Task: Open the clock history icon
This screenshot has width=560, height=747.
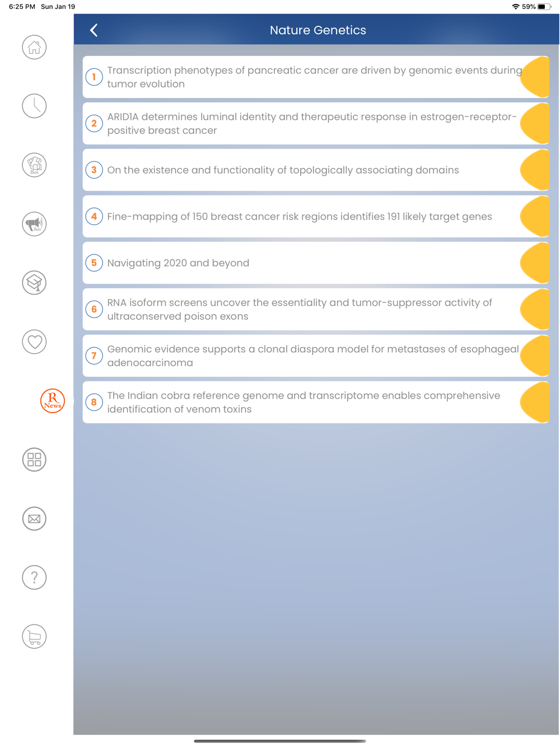Action: coord(34,106)
